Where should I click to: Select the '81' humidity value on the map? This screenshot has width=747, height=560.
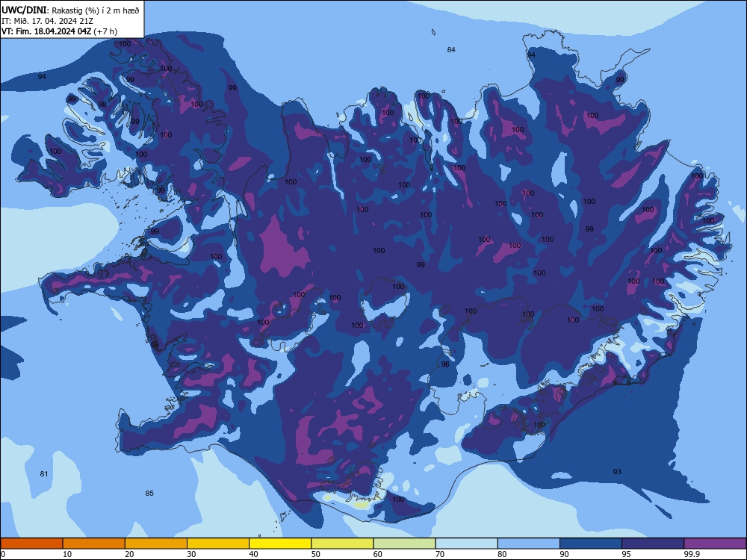click(x=44, y=474)
